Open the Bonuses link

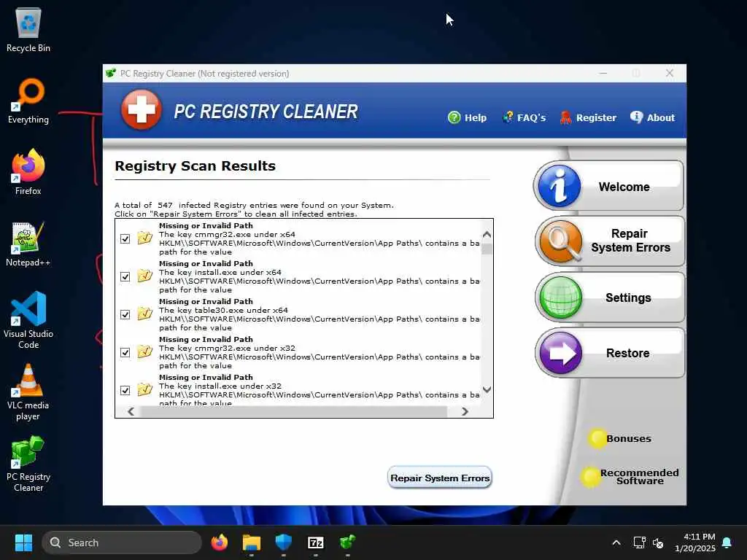(x=628, y=438)
